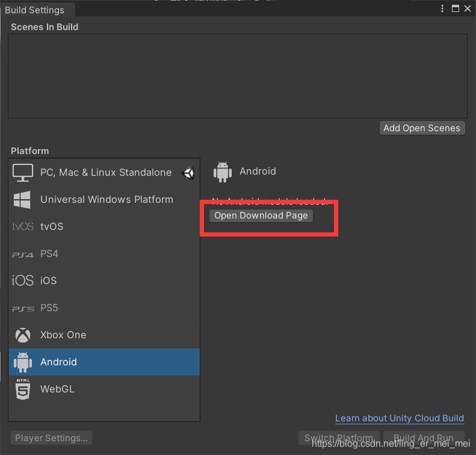Open Learn about Unity Cloud Build link
The width and height of the screenshot is (476, 455).
coord(400,418)
